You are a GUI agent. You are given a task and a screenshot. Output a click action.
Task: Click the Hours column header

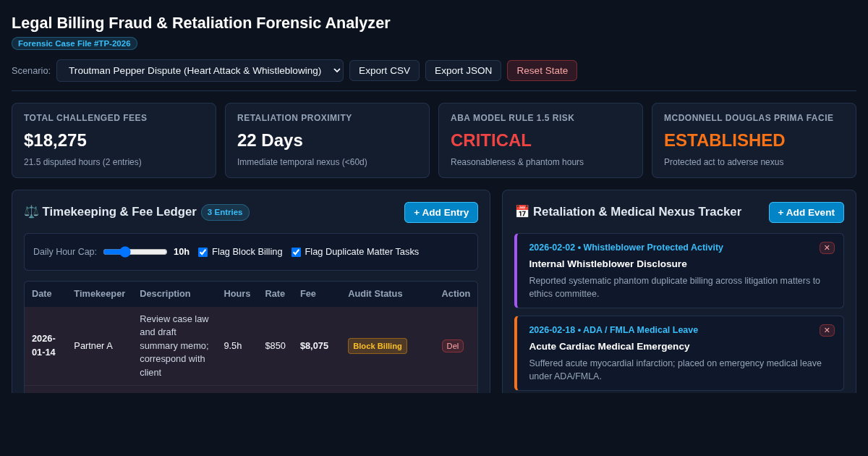[237, 294]
